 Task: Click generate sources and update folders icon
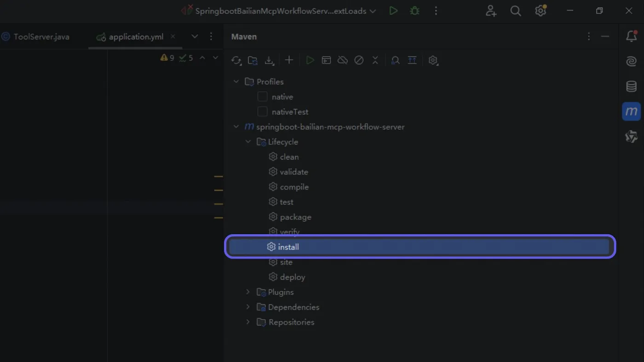pos(253,60)
